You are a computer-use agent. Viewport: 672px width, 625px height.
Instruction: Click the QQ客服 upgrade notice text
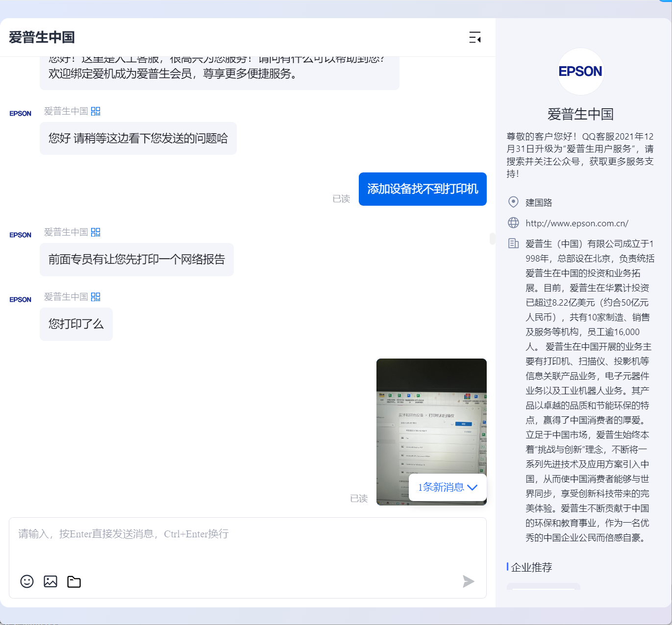580,155
